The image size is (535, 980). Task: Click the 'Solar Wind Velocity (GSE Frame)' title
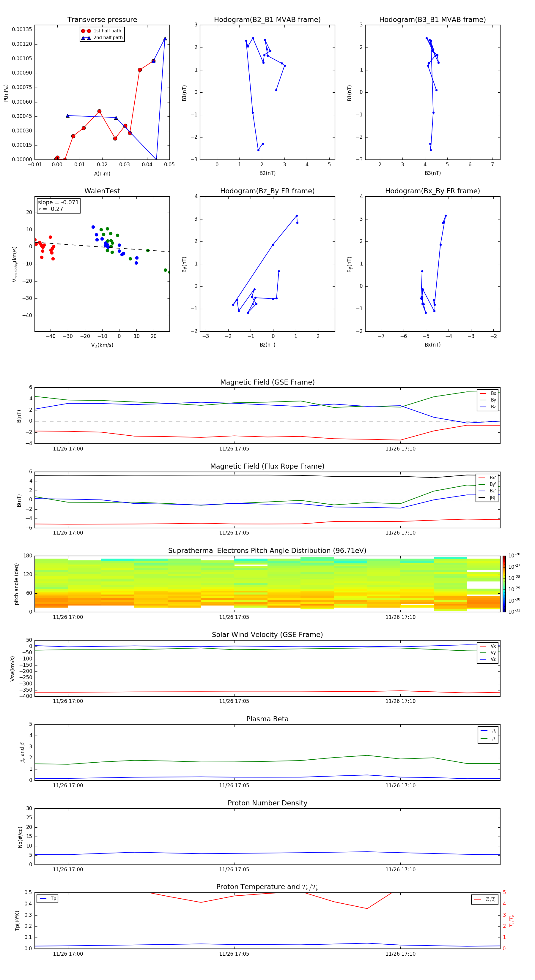point(267,635)
